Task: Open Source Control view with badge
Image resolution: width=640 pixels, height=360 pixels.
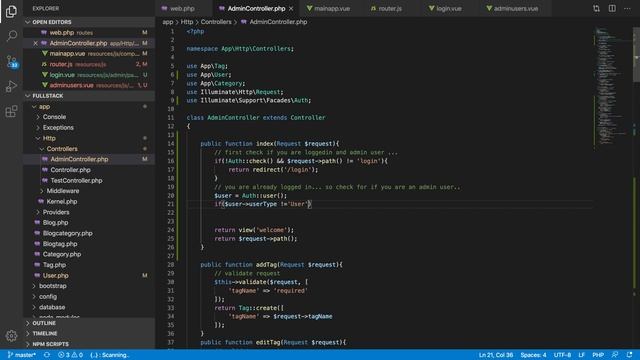Action: point(12,62)
